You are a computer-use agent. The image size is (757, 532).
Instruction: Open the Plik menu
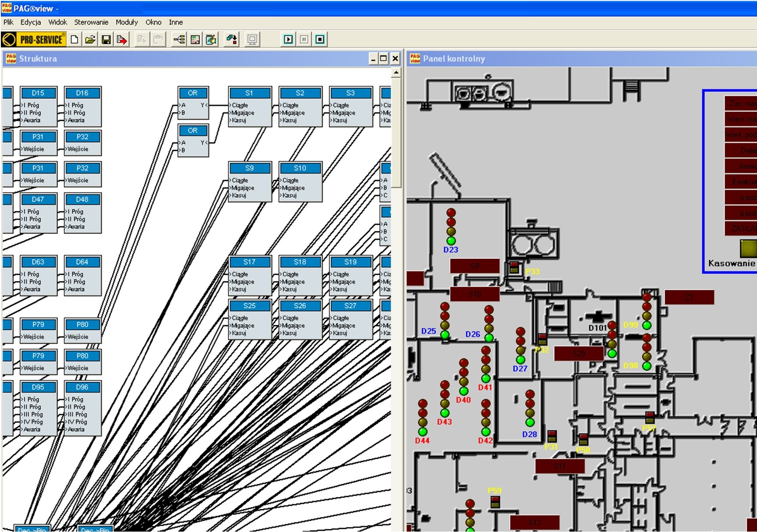coord(8,22)
